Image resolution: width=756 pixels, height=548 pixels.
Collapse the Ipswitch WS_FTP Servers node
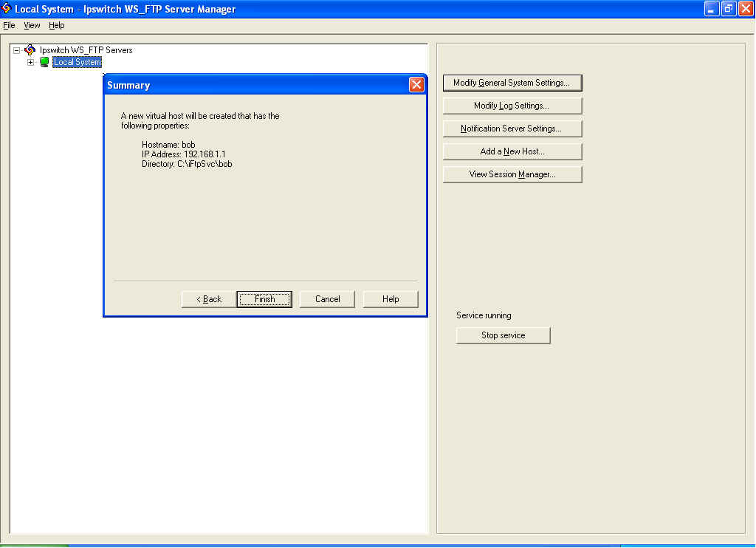16,50
